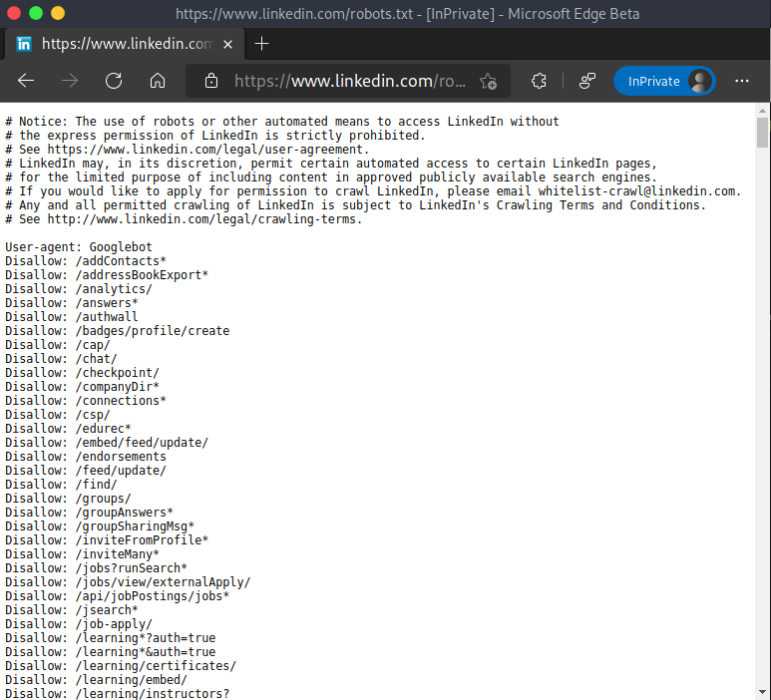Click 'Disallow: /jobs?runSearch*' line
This screenshot has width=771, height=700.
pyautogui.click(x=97, y=568)
